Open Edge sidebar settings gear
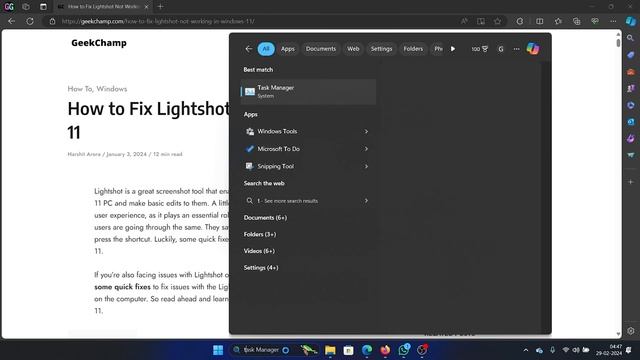This screenshot has width=640, height=360. click(631, 331)
